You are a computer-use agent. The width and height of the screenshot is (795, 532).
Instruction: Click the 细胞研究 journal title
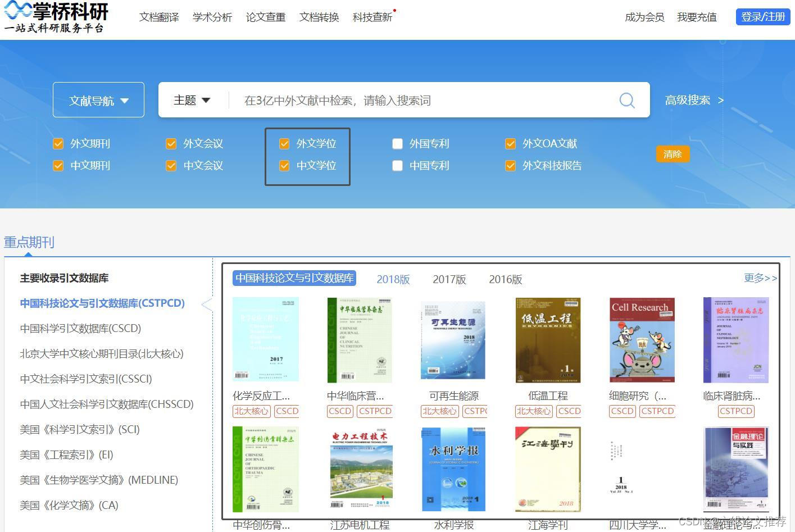(x=638, y=396)
